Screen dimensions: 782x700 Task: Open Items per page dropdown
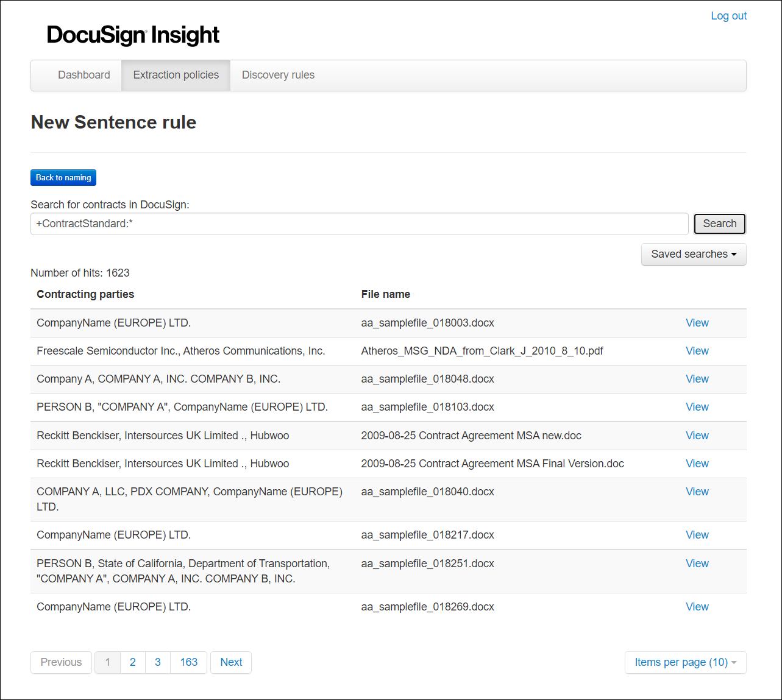685,662
